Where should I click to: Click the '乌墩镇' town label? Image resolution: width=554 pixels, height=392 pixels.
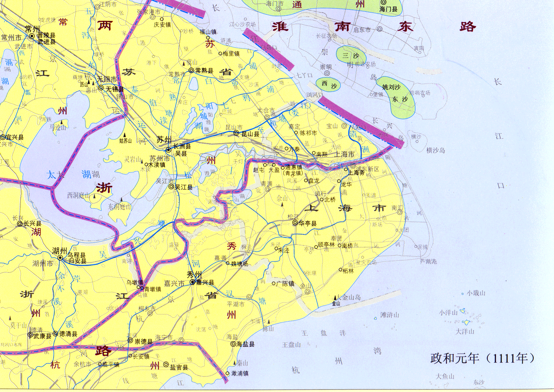135,282
